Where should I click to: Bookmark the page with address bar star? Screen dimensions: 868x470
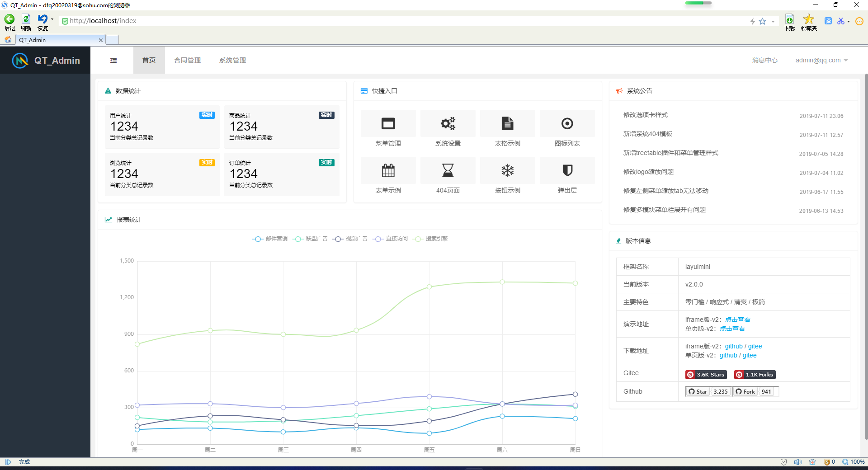click(762, 21)
